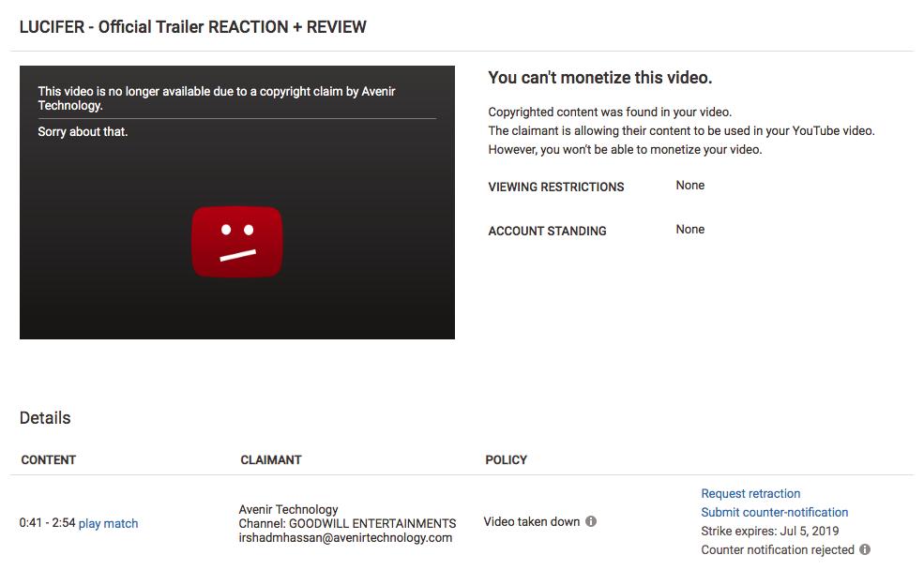Open the play match link
Screen dimensions: 924x570
click(x=109, y=523)
